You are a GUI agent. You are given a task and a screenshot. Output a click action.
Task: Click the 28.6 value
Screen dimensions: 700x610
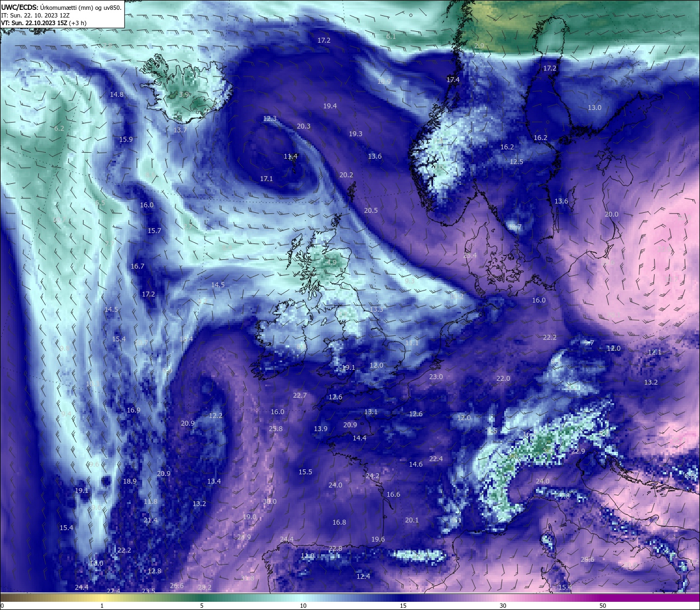point(587,560)
